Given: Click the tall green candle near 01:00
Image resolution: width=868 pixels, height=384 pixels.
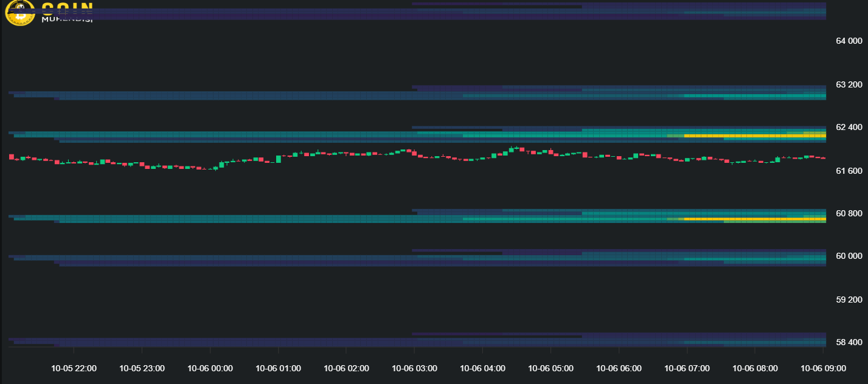Looking at the screenshot, I should coord(279,159).
